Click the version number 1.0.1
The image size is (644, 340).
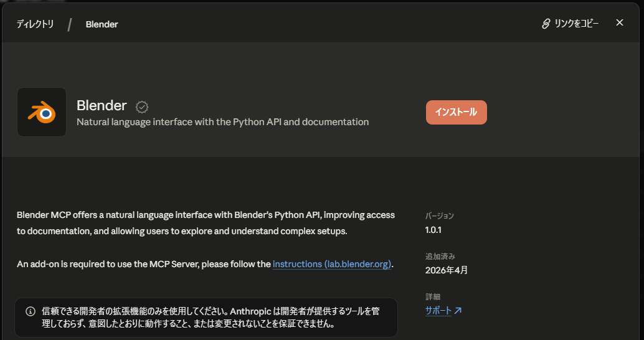click(433, 230)
